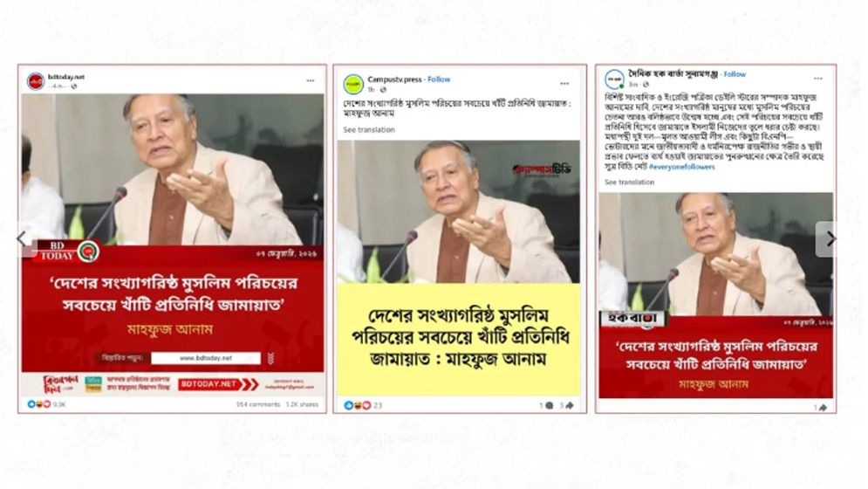
Task: Open Campustv.press profile avatar
Action: [353, 85]
